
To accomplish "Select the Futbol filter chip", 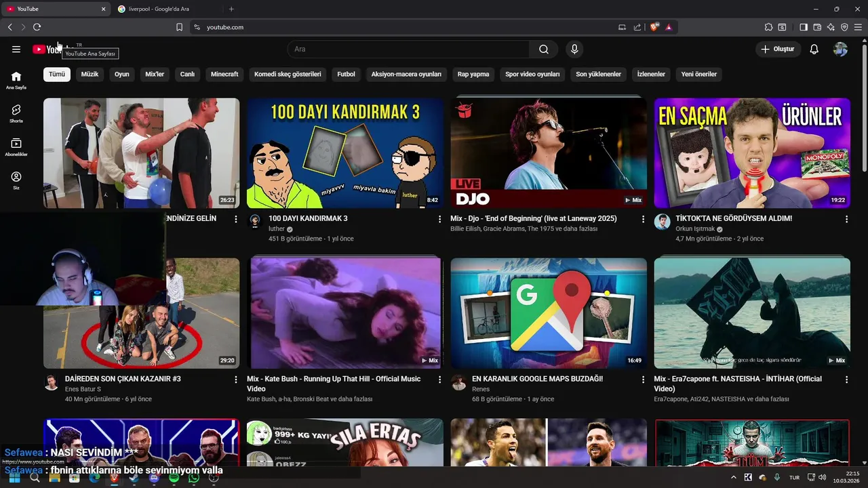I will pyautogui.click(x=346, y=75).
